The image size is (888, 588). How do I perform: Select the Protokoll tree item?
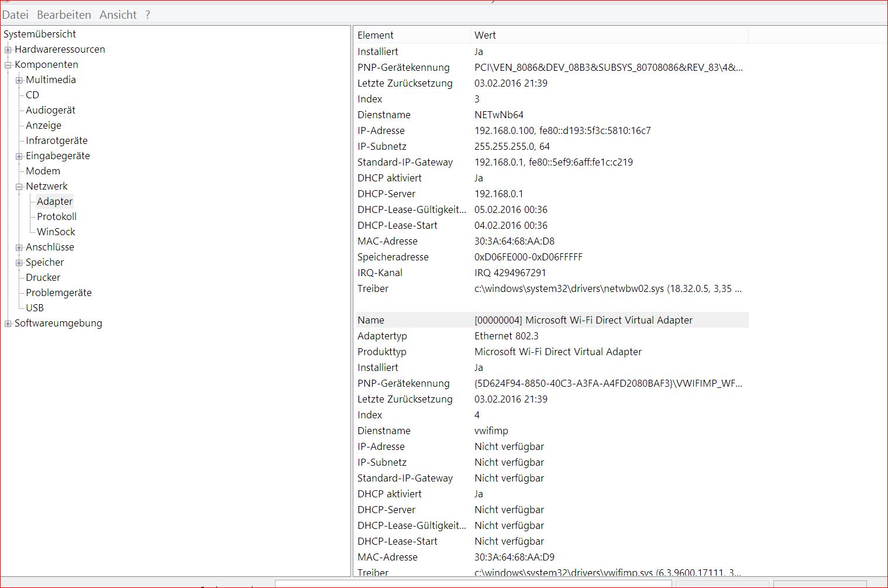point(56,216)
